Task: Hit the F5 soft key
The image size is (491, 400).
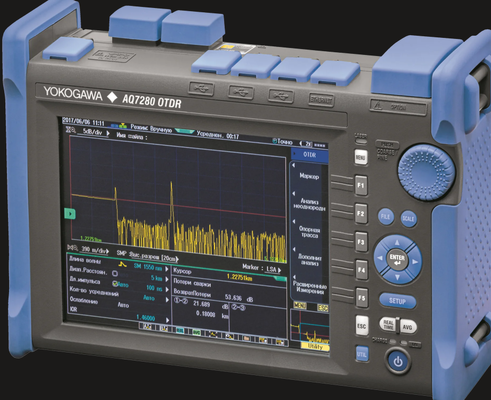Action: click(x=362, y=297)
